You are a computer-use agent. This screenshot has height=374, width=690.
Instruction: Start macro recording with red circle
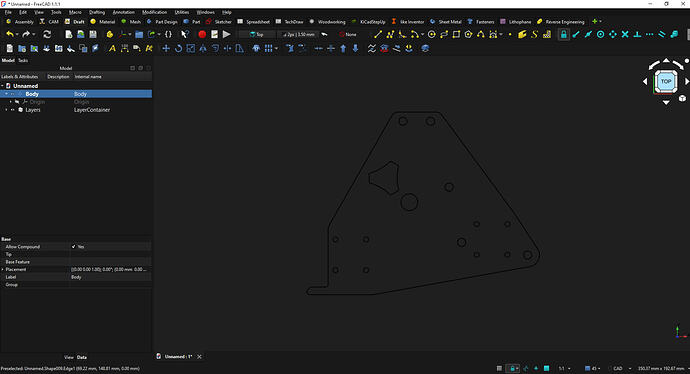pyautogui.click(x=202, y=34)
